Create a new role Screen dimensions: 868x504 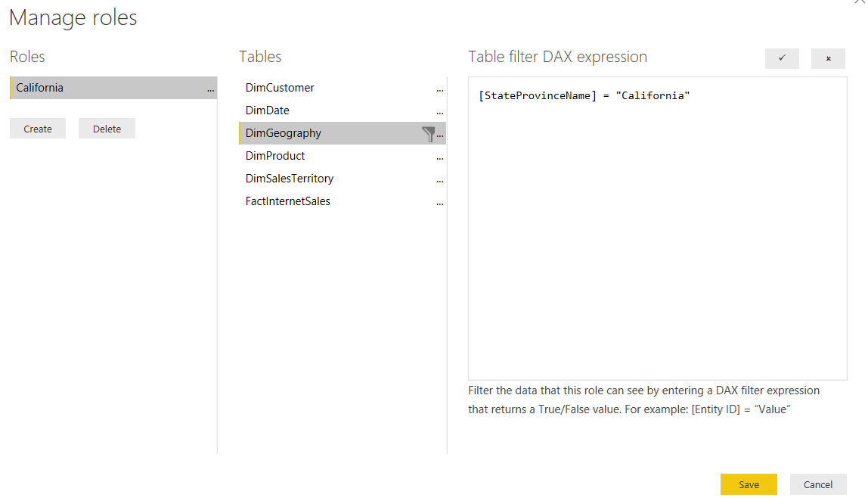(x=37, y=128)
